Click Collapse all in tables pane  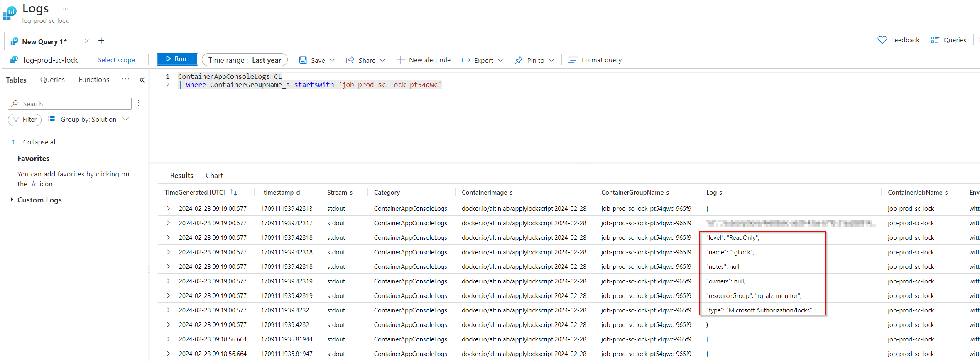pos(34,142)
